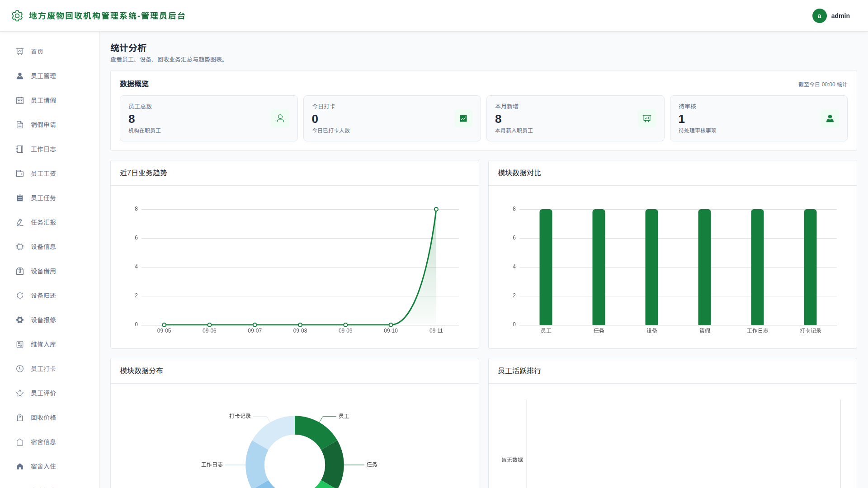Click the 09-11 data point on trend chart
Viewport: 868px width, 488px height.
(436, 209)
